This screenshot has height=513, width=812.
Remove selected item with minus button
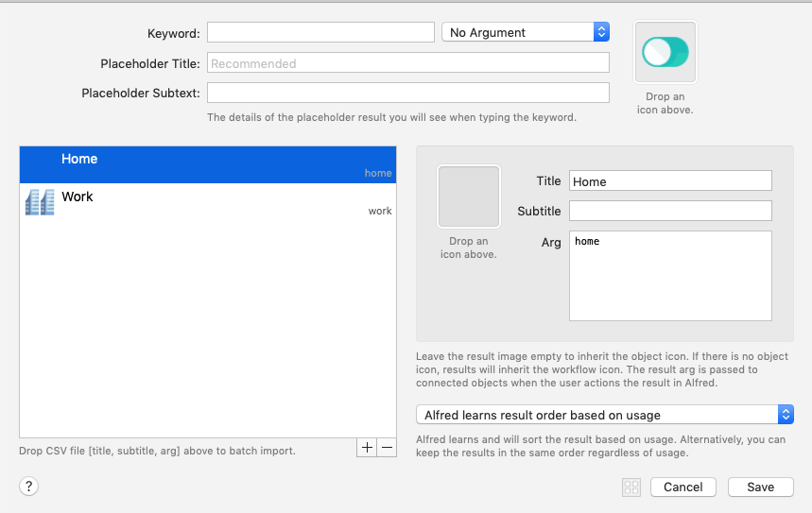(x=387, y=447)
